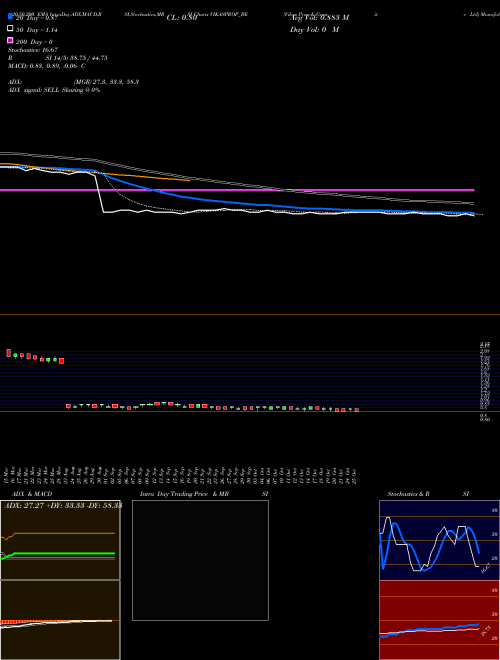
Task: Click the last red candlestick on the right
Action: click(356, 410)
